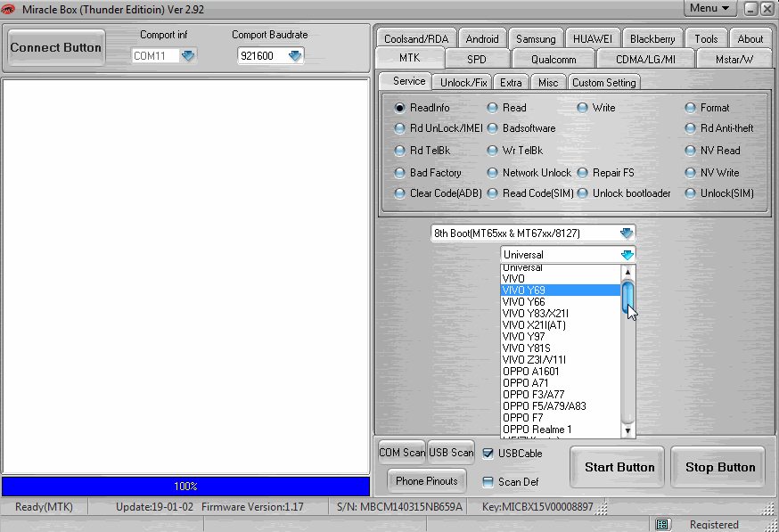
Task: Select Rd Anti-theft radio option
Action: [x=690, y=128]
